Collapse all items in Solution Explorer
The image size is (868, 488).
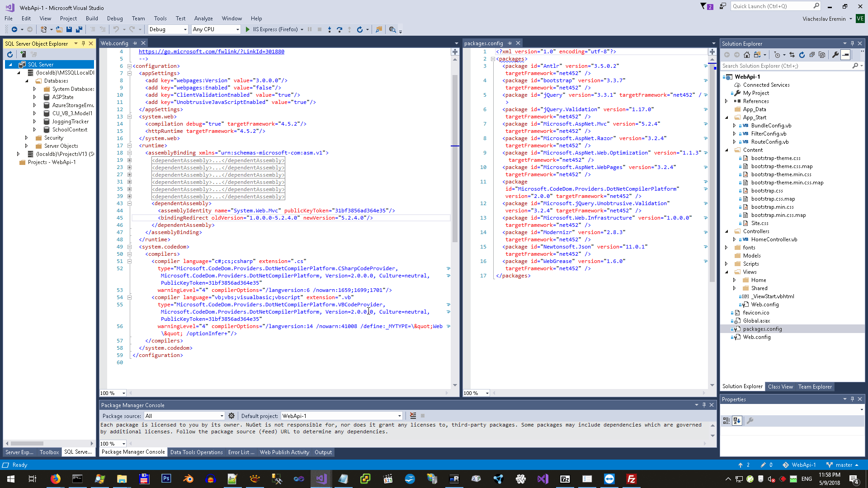click(x=812, y=55)
